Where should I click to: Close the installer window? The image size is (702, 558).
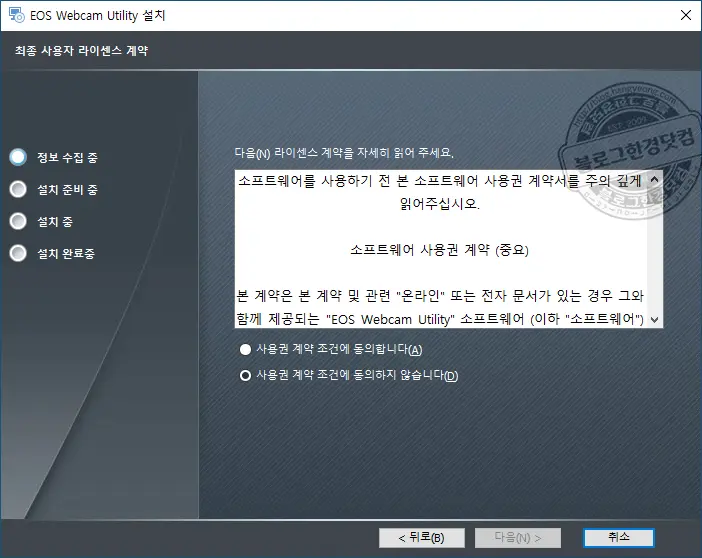685,15
